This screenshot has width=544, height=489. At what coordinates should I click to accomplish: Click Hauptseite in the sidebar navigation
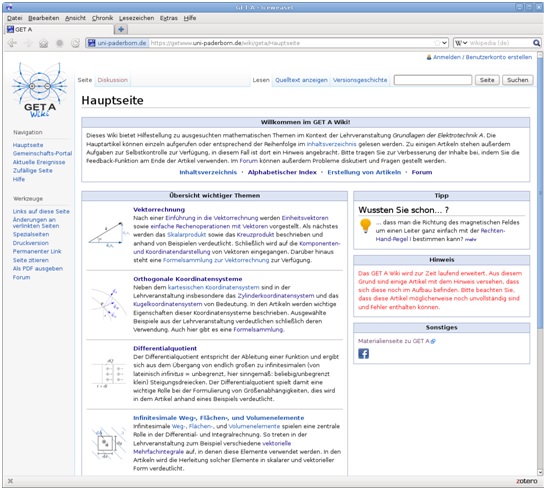click(x=28, y=145)
